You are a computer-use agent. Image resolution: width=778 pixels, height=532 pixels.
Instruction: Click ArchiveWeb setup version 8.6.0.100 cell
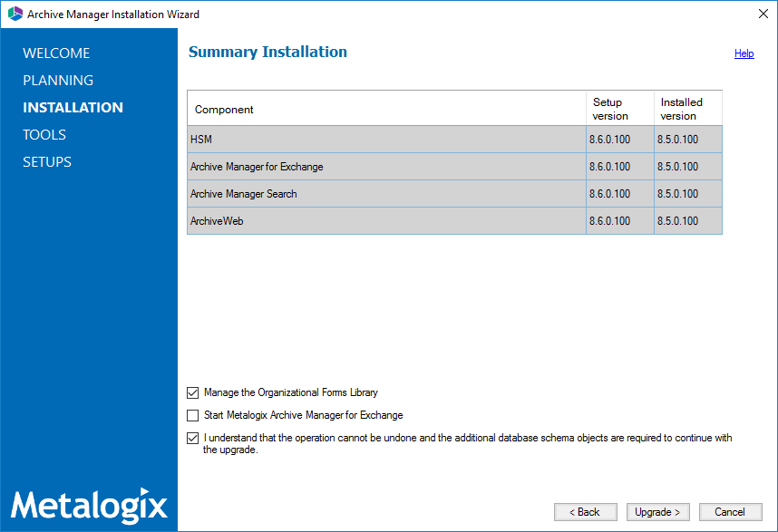(x=619, y=221)
